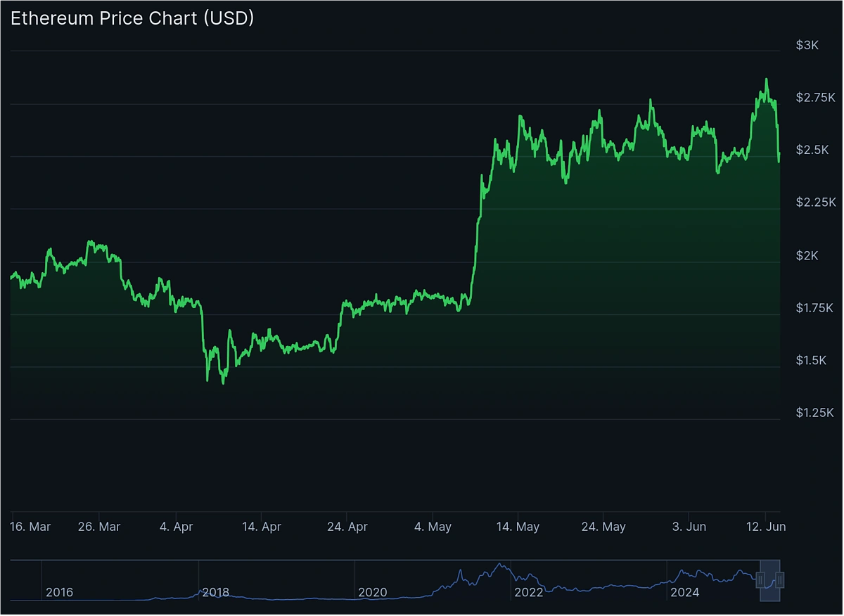Screen dimensions: 844x616
Task: Click the right handle of the range navigator
Action: tap(779, 580)
